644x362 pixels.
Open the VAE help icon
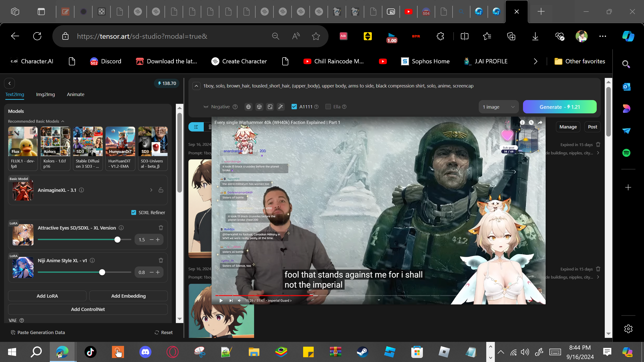[x=22, y=321]
